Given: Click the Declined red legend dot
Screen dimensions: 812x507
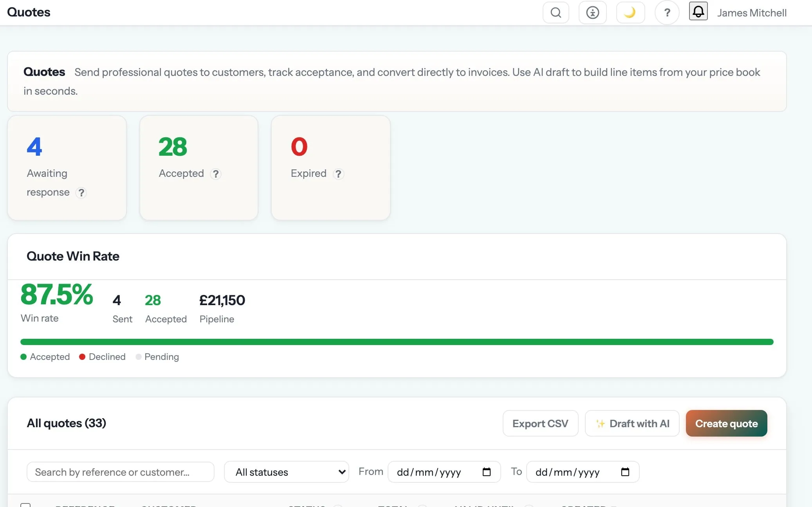Looking at the screenshot, I should click(82, 357).
